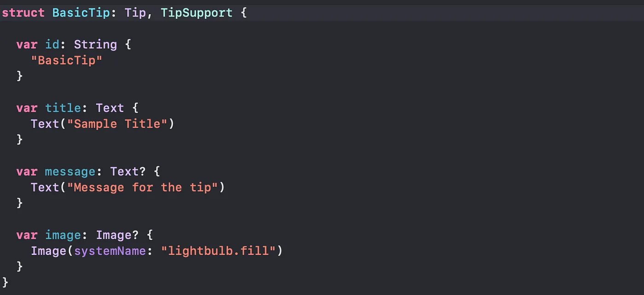Viewport: 644px width, 295px height.
Task: Click the Image? optional return type
Action: pyautogui.click(x=117, y=235)
